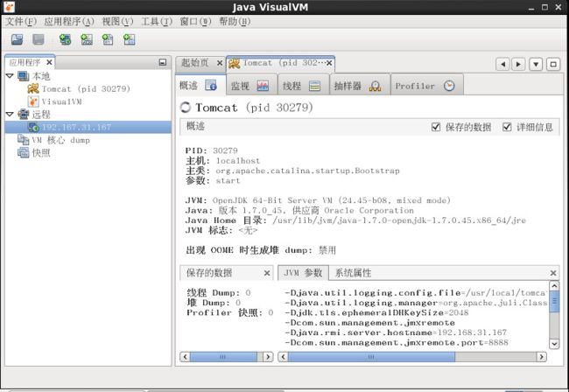Viewport: 569px width, 392px height.
Task: Select VisualVM in applications tree
Action: pos(61,101)
